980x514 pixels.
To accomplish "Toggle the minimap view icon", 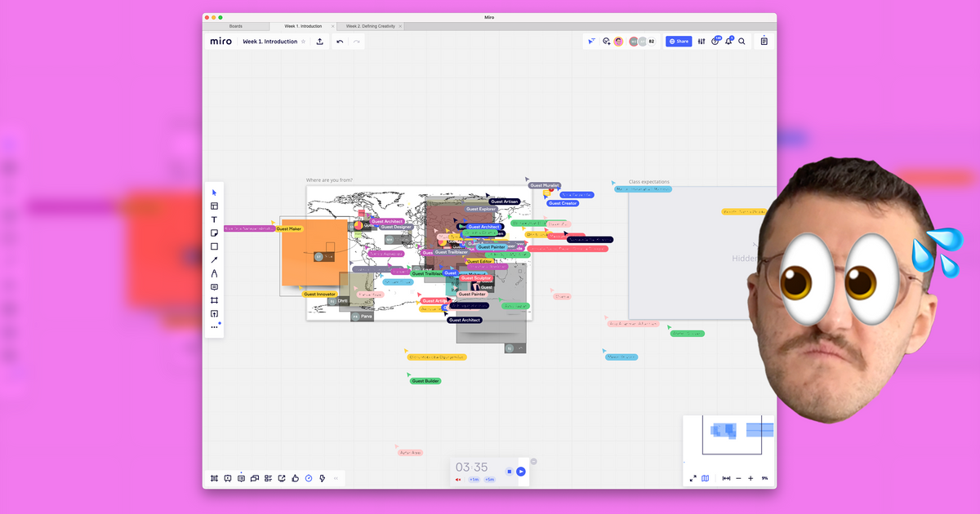I will point(705,478).
